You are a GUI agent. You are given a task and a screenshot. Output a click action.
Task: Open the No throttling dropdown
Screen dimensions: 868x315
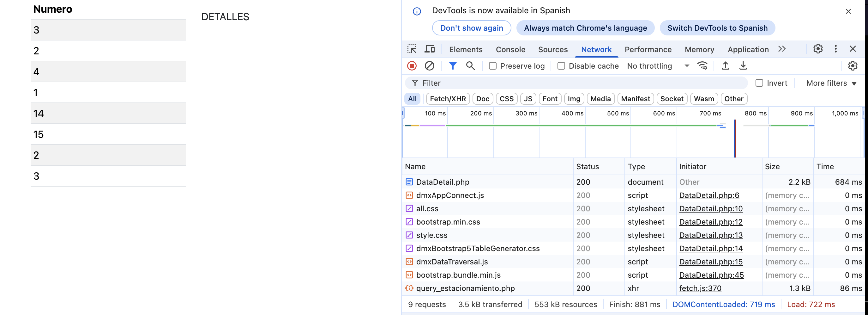[658, 66]
